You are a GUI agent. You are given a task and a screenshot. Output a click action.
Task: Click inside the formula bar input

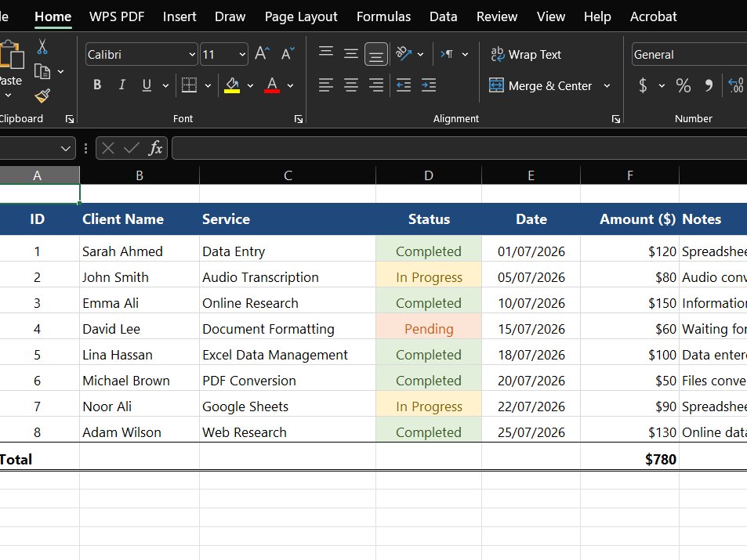coord(459,149)
